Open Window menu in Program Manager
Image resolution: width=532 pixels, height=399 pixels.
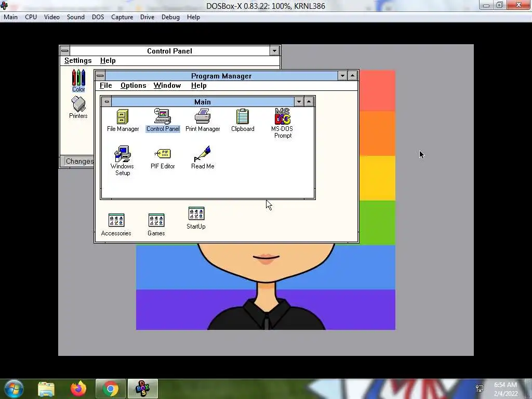[167, 86]
